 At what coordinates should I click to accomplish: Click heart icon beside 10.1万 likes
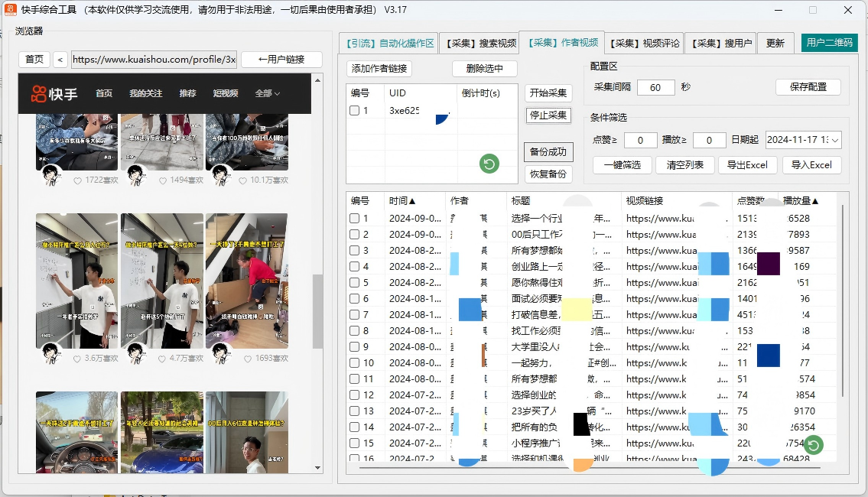click(242, 180)
